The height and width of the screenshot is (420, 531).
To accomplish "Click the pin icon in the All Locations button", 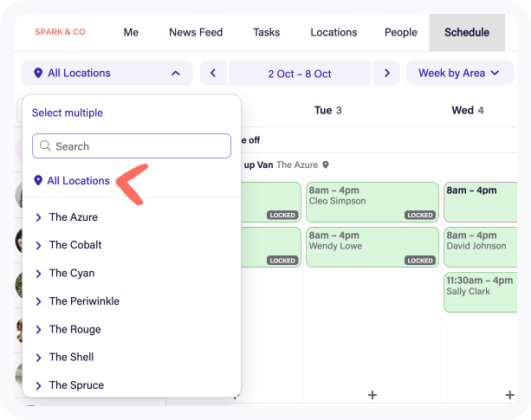I will [x=38, y=73].
